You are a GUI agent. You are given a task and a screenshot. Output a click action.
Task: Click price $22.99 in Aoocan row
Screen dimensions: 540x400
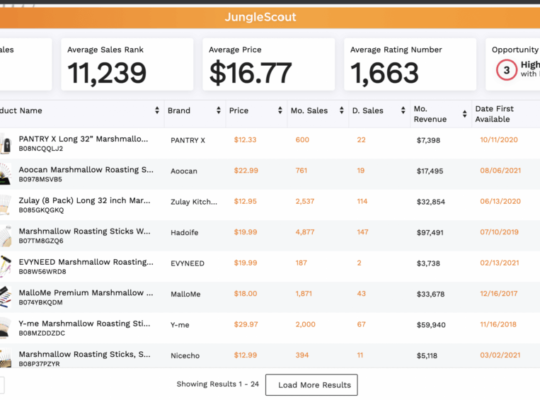[x=246, y=171]
